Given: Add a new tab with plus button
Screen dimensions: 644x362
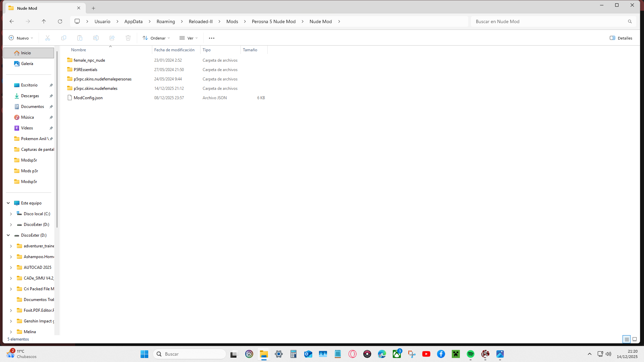Looking at the screenshot, I should click(x=94, y=8).
